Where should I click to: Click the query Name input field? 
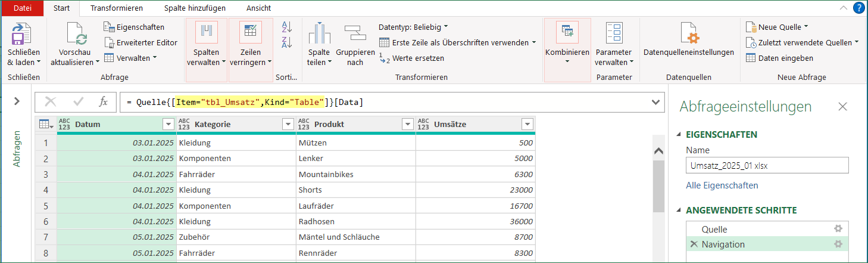767,165
